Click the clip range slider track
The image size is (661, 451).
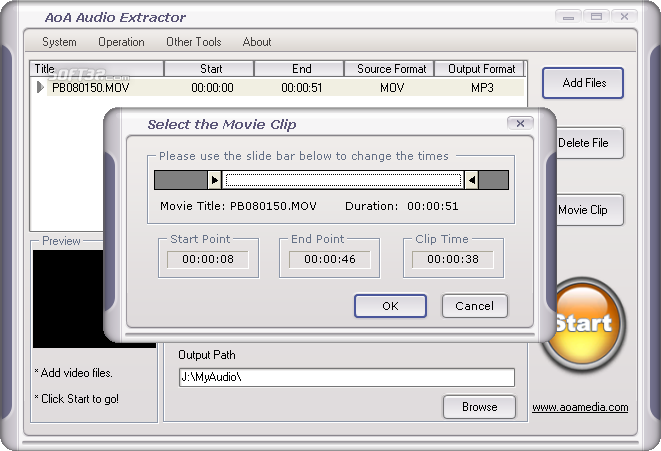343,180
